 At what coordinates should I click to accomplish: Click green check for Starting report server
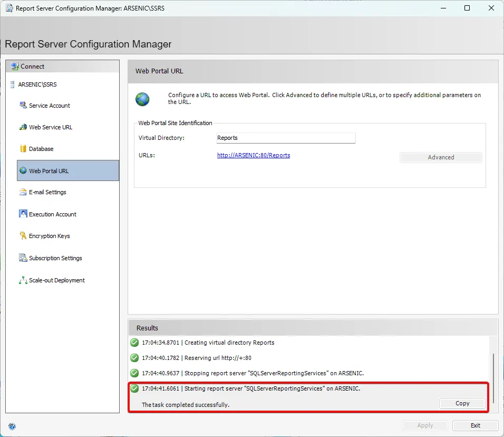pos(134,388)
